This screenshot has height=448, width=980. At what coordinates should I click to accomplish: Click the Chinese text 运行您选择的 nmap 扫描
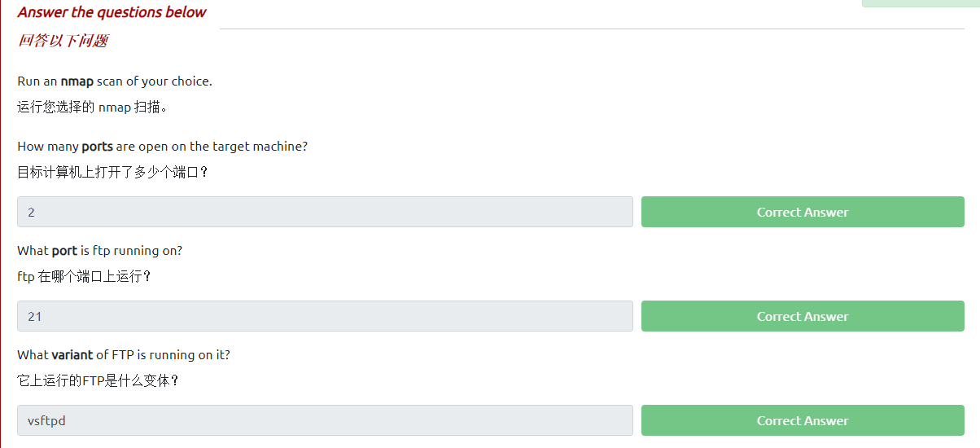92,107
